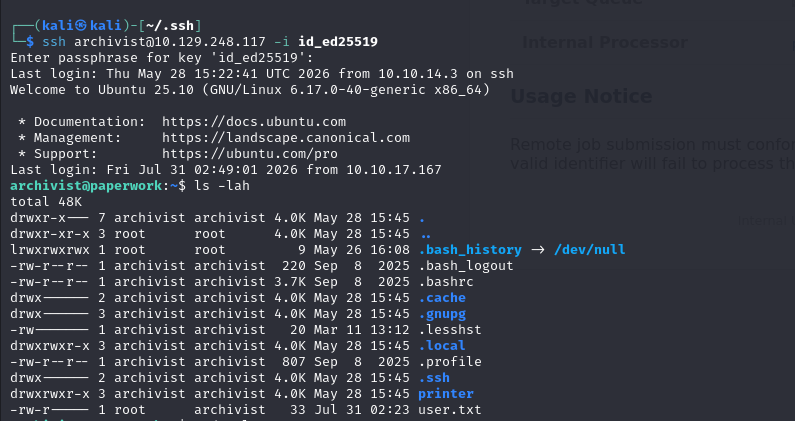The width and height of the screenshot is (795, 421).
Task: Open the landscape.canonical.com management link
Action: [x=286, y=138]
